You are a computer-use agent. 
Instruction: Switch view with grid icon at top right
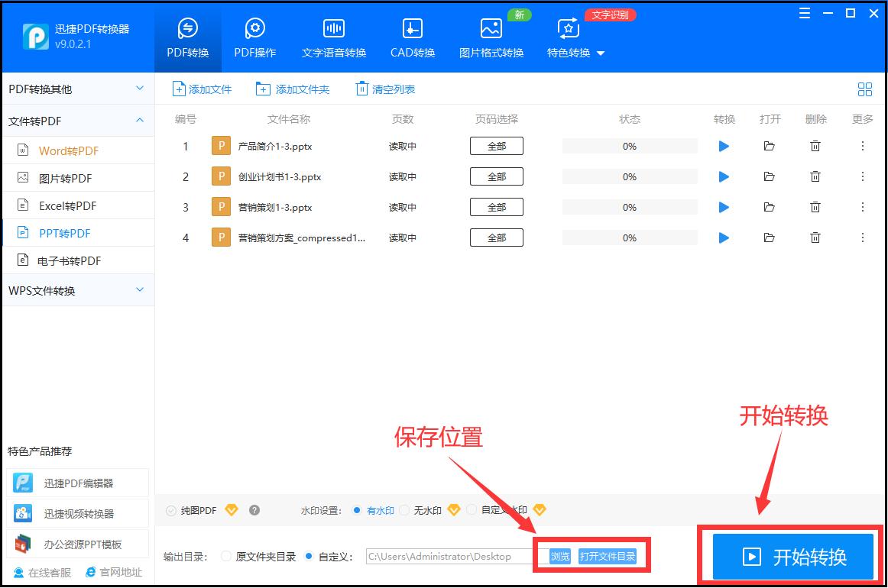coord(864,89)
